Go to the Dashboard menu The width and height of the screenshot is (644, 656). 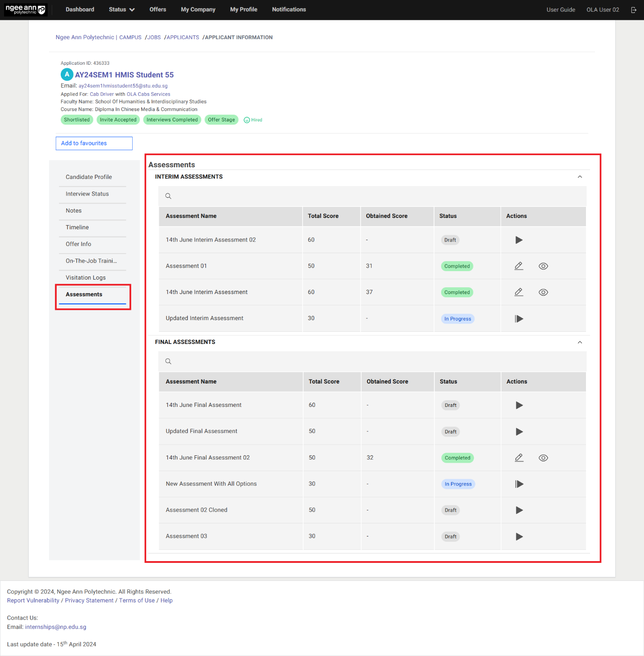[x=80, y=9]
